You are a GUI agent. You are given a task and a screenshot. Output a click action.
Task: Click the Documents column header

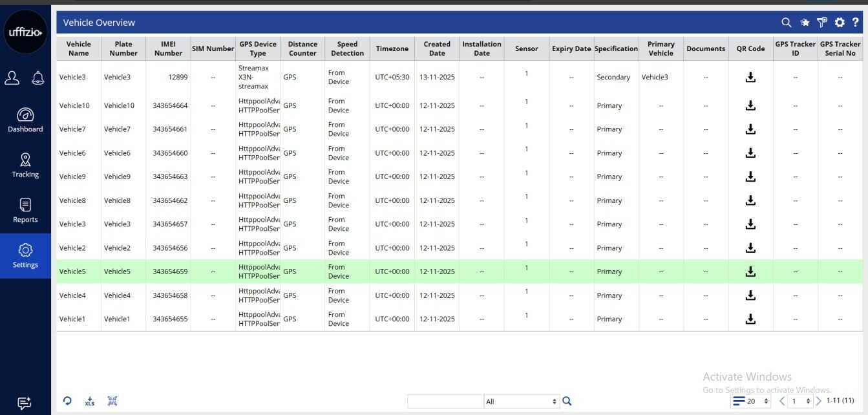706,48
